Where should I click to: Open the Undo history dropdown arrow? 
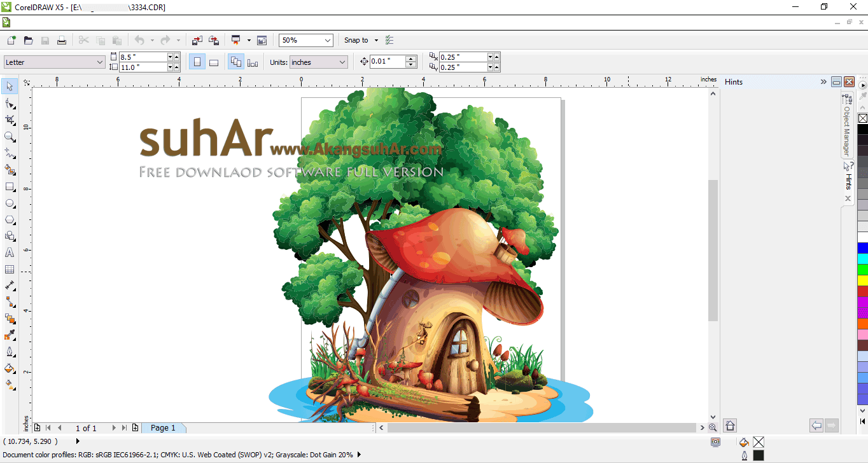coord(152,40)
